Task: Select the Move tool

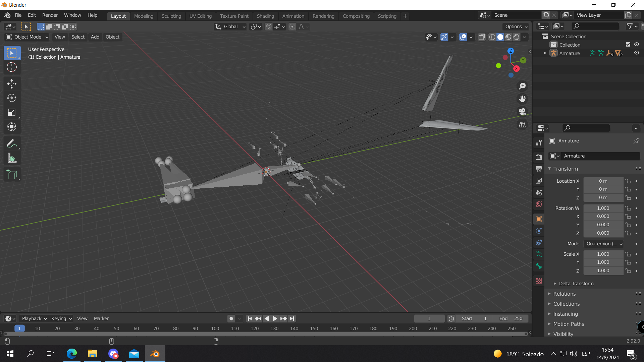Action: pyautogui.click(x=12, y=84)
